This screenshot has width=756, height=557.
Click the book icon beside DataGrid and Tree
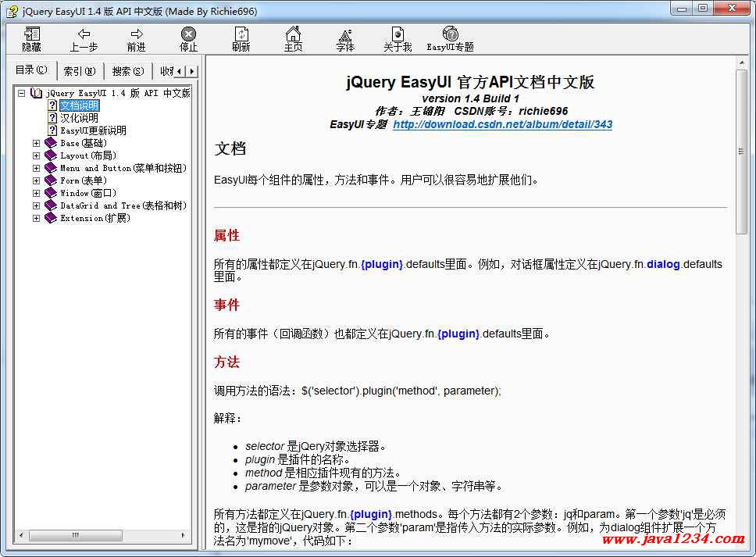51,205
